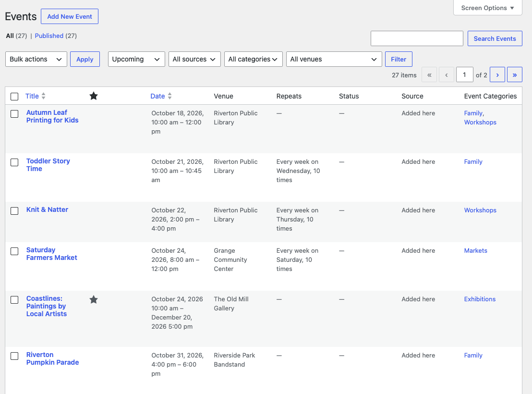Open the All categories dropdown
The image size is (532, 394).
coord(253,59)
